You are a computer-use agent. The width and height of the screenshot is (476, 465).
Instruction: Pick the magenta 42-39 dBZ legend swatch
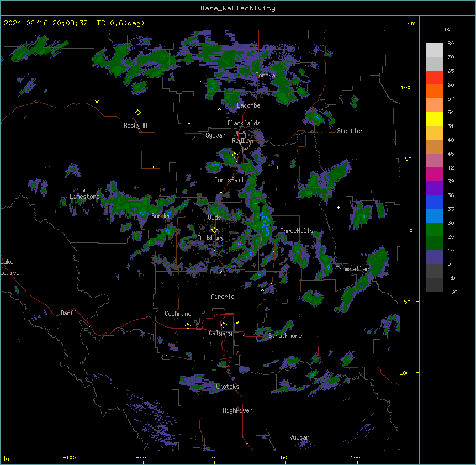(x=434, y=174)
